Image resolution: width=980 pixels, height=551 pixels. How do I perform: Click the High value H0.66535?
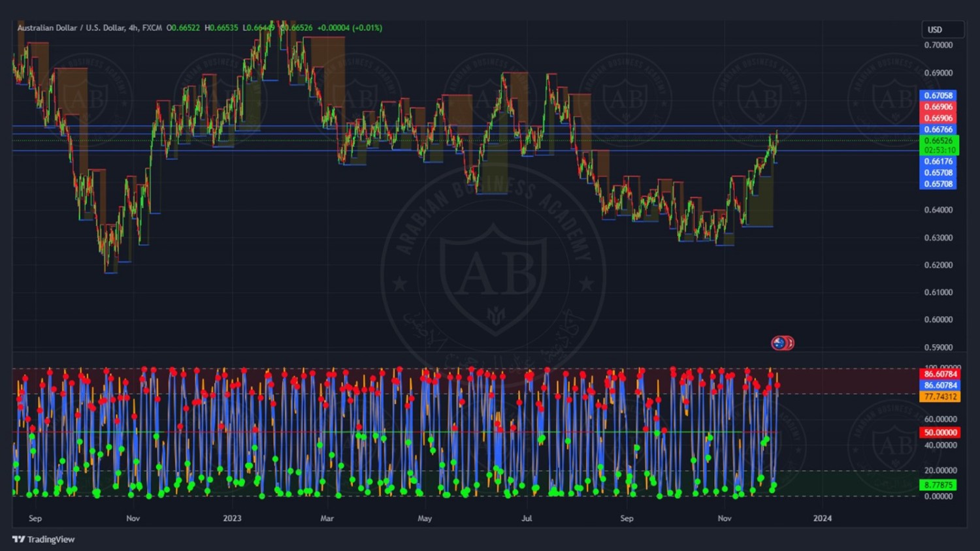click(x=221, y=28)
